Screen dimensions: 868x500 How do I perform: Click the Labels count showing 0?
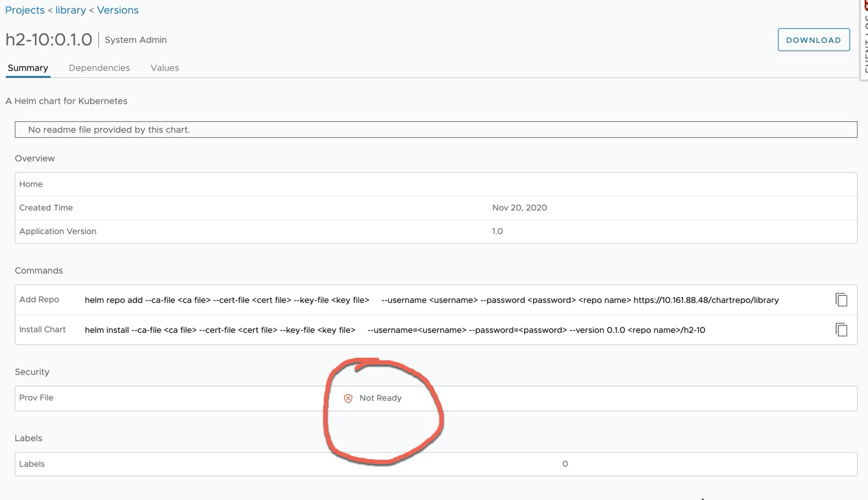click(565, 464)
